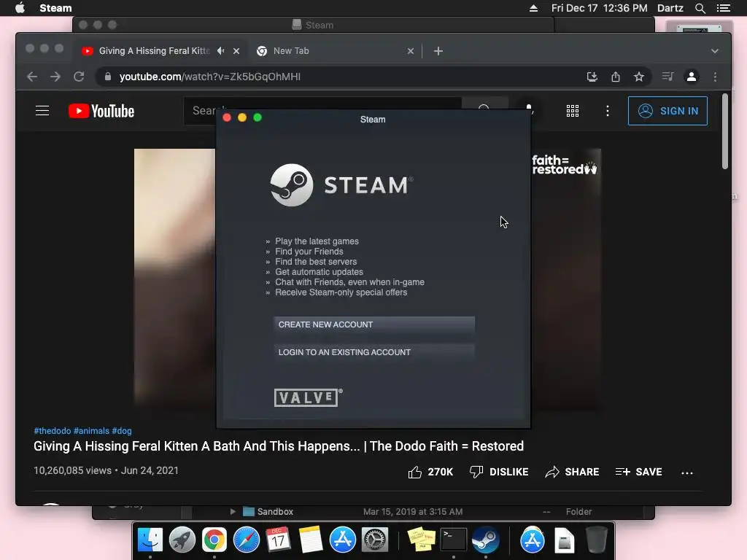Go forward in Chrome browser
The width and height of the screenshot is (747, 560).
pos(55,77)
